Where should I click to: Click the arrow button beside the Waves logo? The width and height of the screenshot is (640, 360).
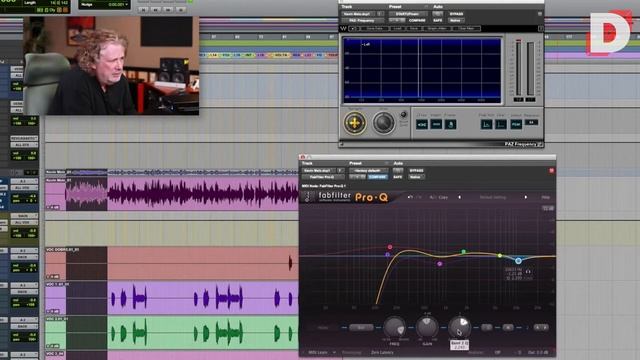pos(353,29)
